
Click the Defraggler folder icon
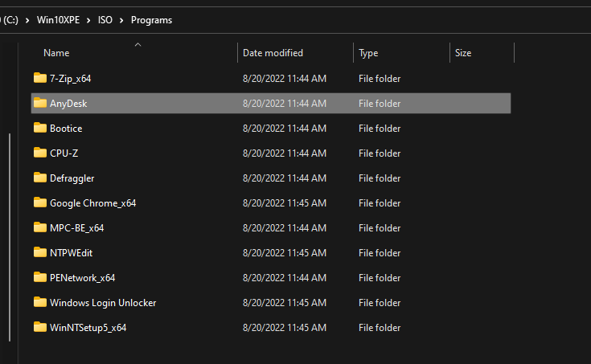40,178
